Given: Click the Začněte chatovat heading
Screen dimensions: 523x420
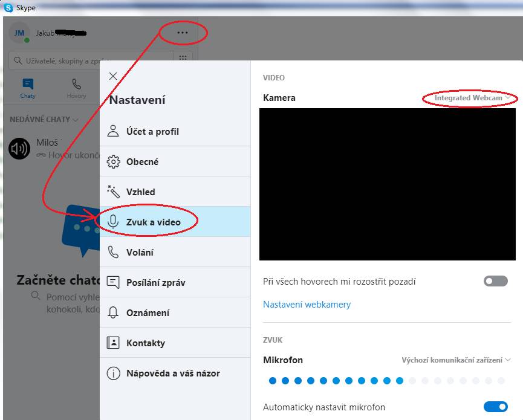Looking at the screenshot, I should point(58,280).
